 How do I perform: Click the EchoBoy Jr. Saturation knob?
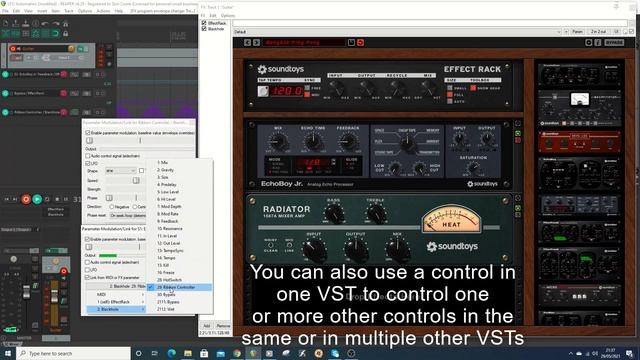click(473, 168)
